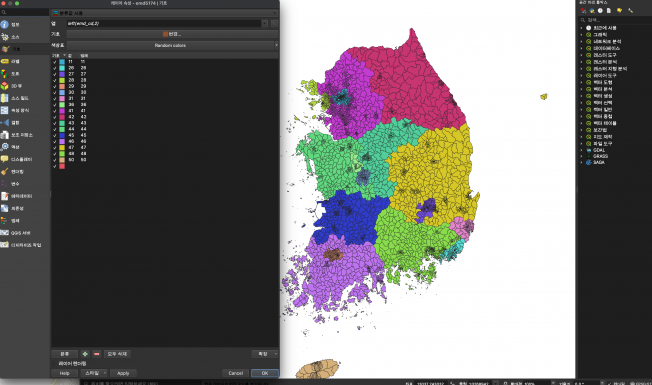This screenshot has width=652, height=385.
Task: Click the OK button
Action: (x=265, y=373)
